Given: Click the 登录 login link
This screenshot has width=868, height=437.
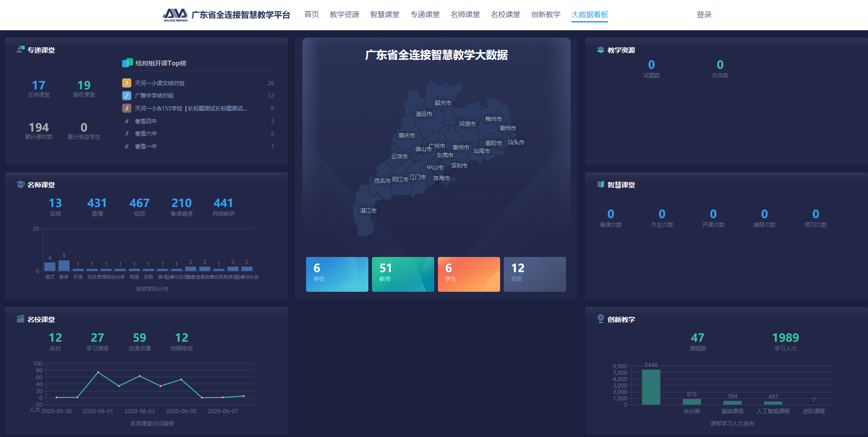Looking at the screenshot, I should click(x=704, y=15).
